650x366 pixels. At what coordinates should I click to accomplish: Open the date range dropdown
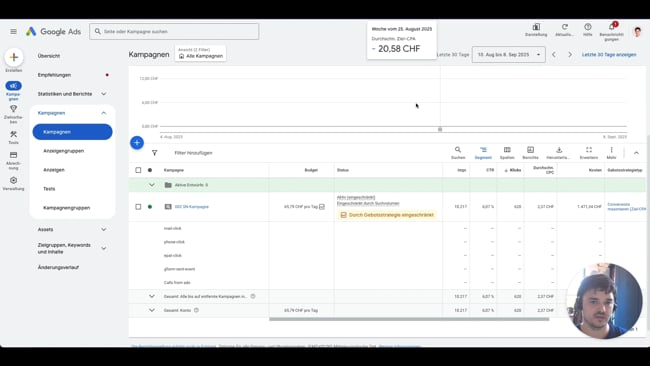pyautogui.click(x=509, y=55)
